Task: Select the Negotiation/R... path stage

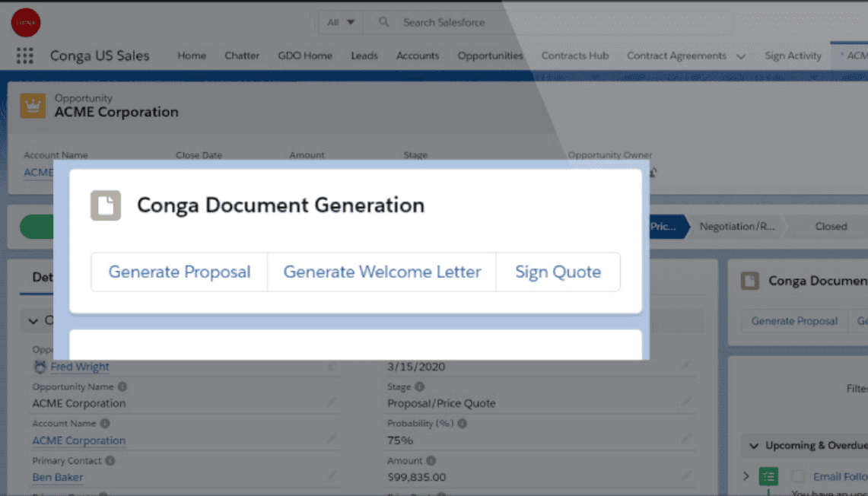Action: [x=737, y=227]
